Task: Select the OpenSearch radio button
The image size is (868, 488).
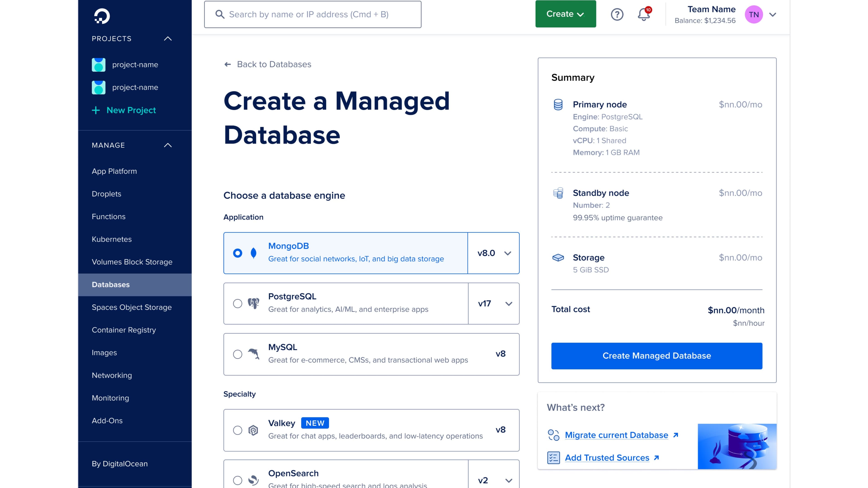Action: click(x=238, y=480)
